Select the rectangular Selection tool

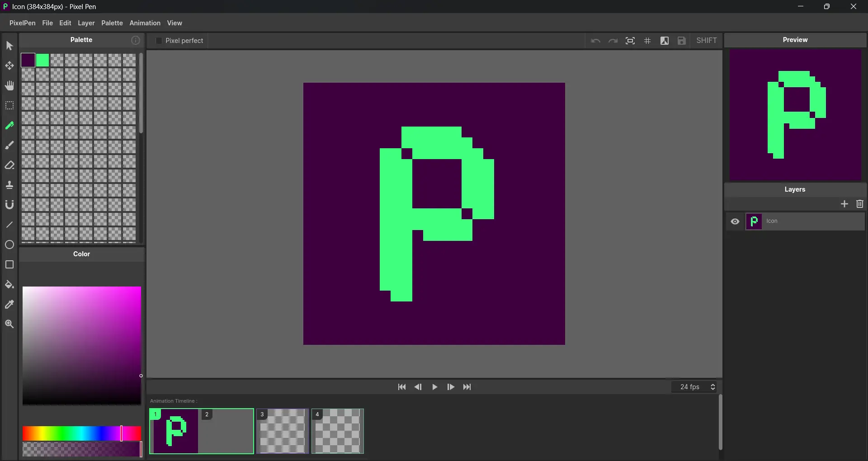(x=9, y=105)
